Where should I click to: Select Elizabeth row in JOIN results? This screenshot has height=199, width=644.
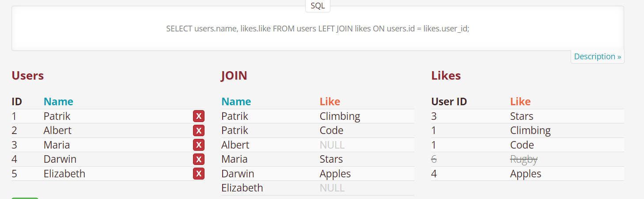[318, 188]
